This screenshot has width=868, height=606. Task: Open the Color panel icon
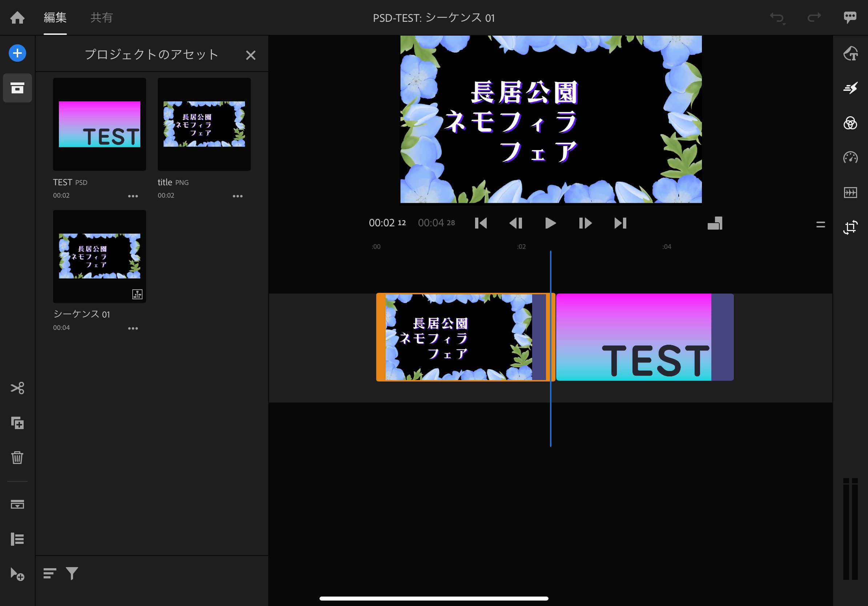tap(850, 123)
